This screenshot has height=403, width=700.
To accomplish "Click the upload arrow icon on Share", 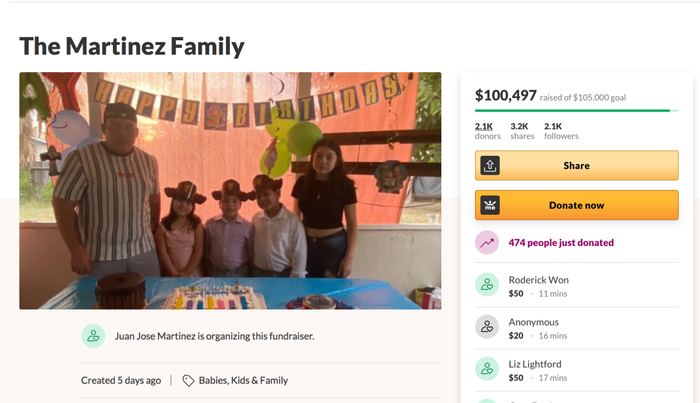I will click(x=489, y=166).
